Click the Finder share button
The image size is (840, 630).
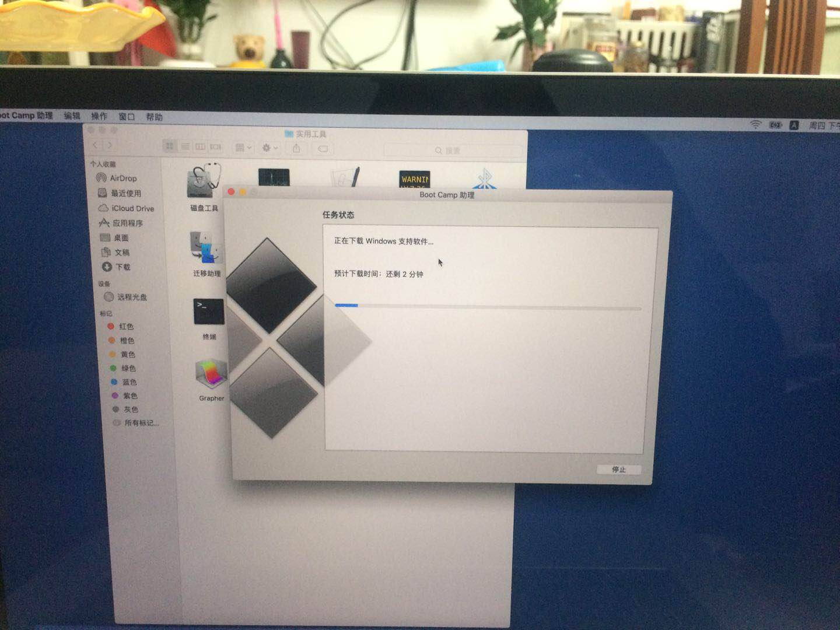point(296,149)
